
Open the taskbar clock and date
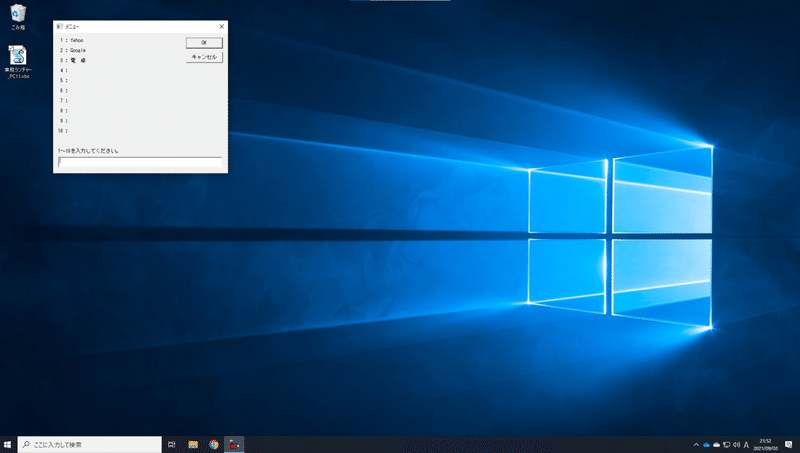click(765, 445)
